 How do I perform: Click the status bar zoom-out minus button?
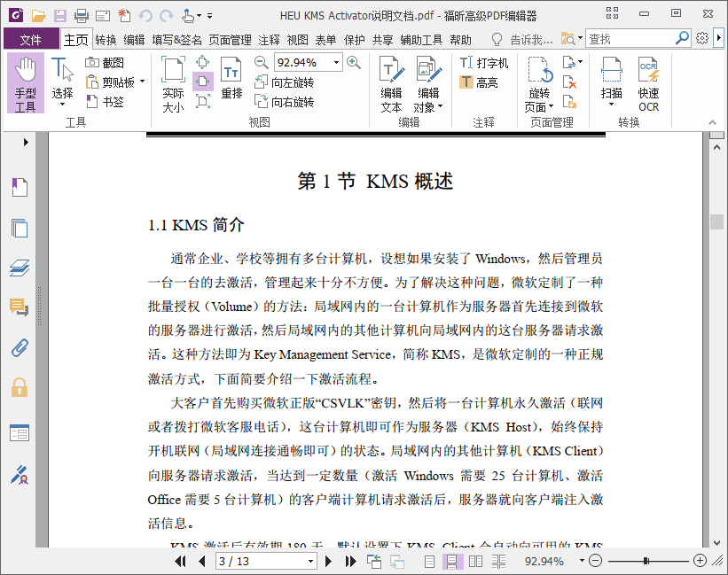pyautogui.click(x=595, y=561)
